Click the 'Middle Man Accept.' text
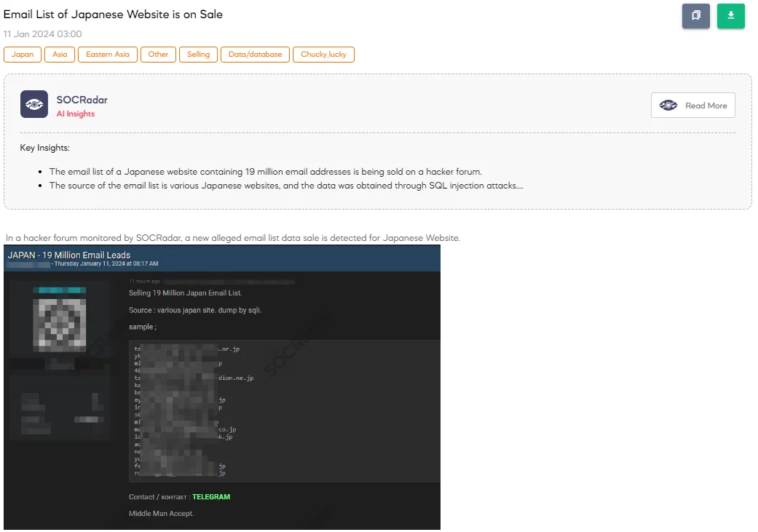The image size is (758, 532). click(162, 514)
